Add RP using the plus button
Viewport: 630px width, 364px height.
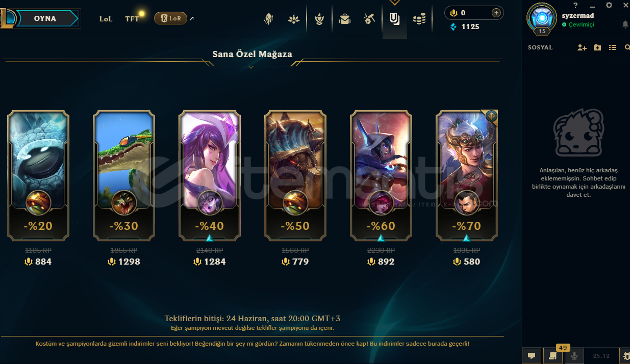click(x=496, y=13)
